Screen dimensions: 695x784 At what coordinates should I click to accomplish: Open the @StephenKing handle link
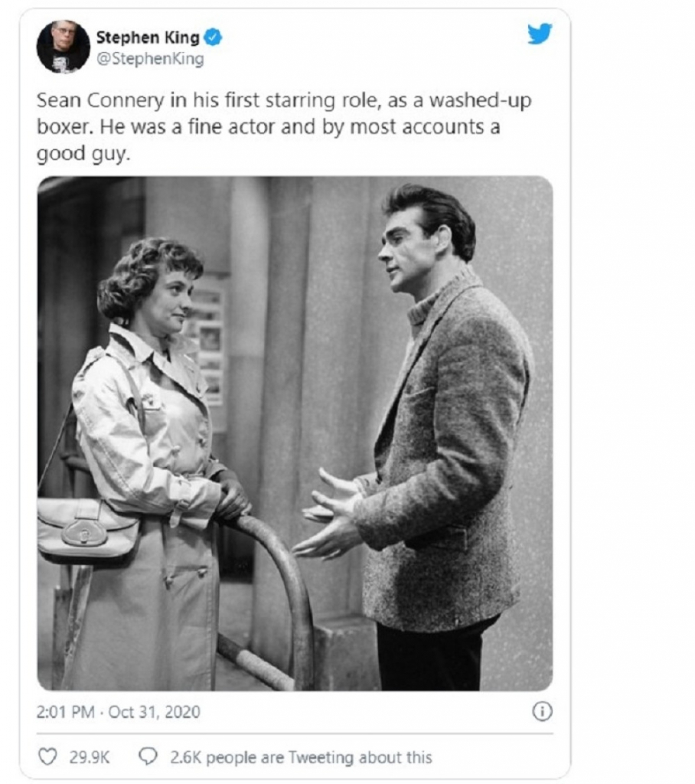click(x=150, y=59)
